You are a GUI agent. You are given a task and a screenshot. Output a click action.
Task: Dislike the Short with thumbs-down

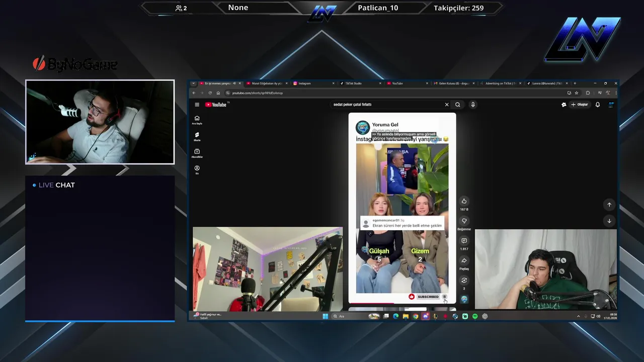(x=464, y=221)
